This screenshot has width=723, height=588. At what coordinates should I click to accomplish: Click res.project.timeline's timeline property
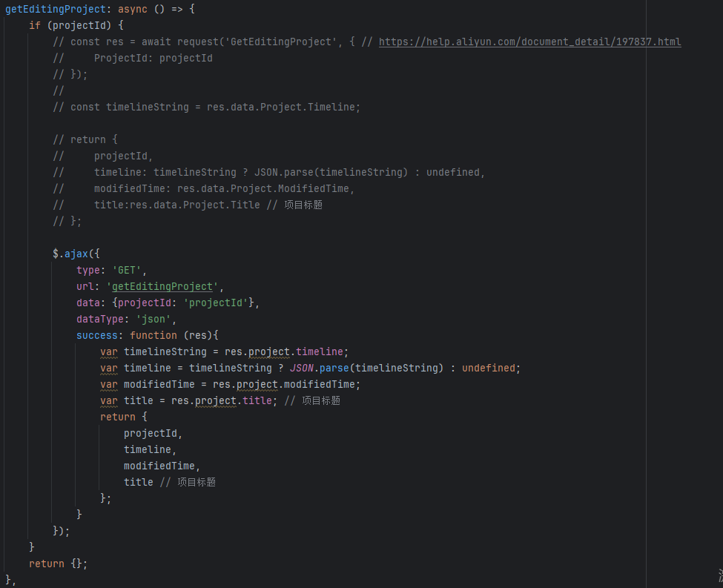click(x=319, y=352)
